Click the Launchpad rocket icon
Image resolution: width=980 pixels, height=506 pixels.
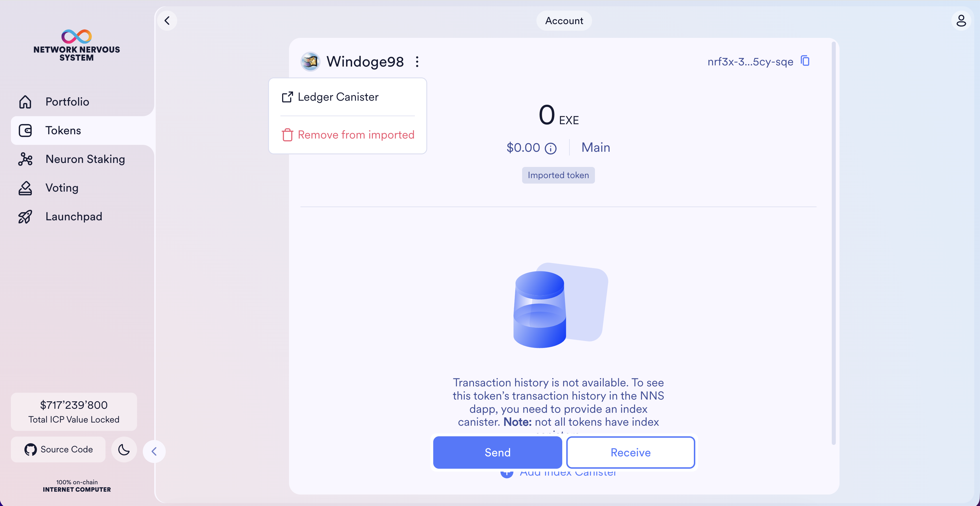(26, 217)
